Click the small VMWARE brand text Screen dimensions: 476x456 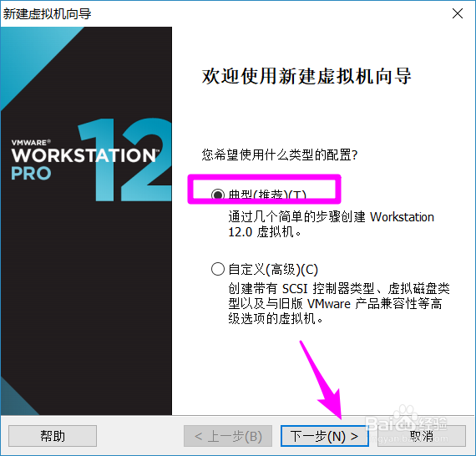click(31, 142)
